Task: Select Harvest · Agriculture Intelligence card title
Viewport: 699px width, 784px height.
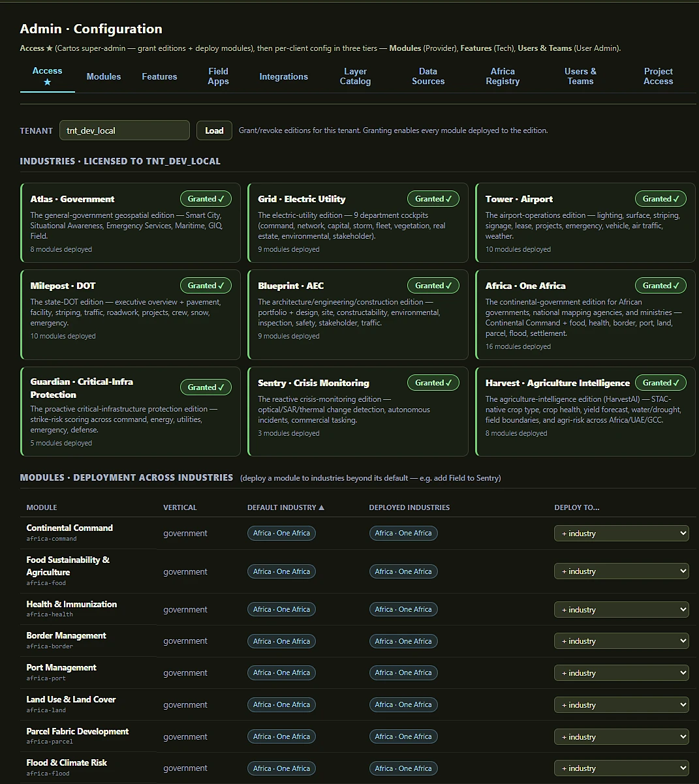Action: coord(557,383)
